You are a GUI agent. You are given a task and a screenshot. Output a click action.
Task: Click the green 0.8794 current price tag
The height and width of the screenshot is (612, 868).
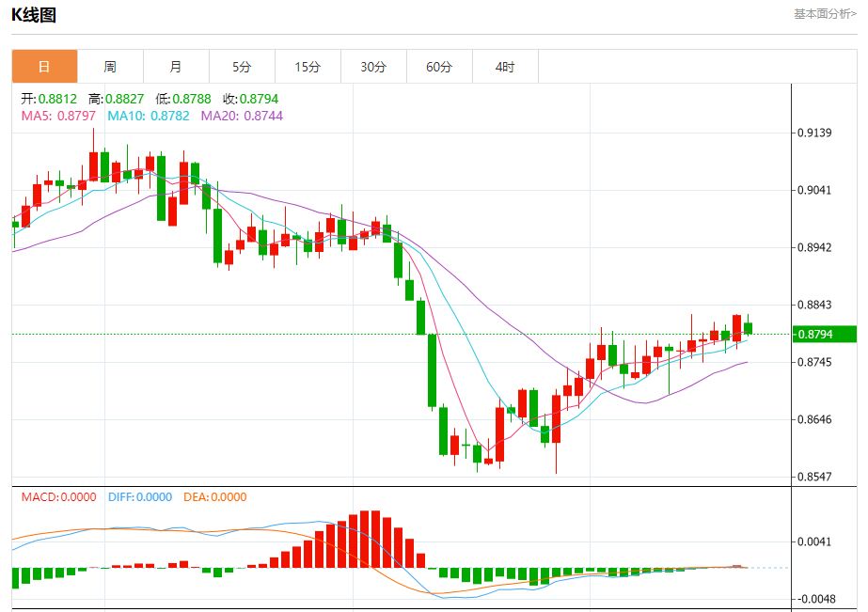tap(824, 335)
